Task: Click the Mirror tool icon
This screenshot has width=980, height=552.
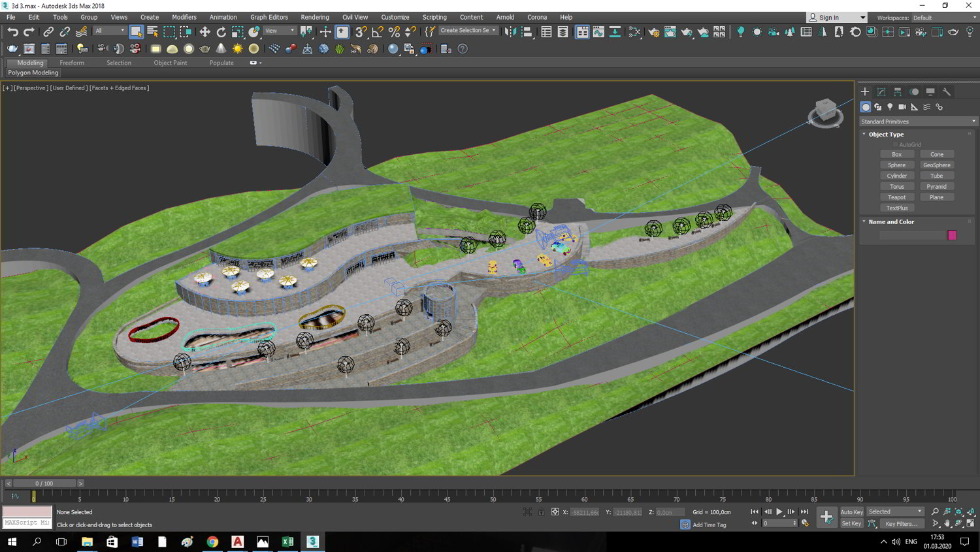Action: [x=510, y=31]
